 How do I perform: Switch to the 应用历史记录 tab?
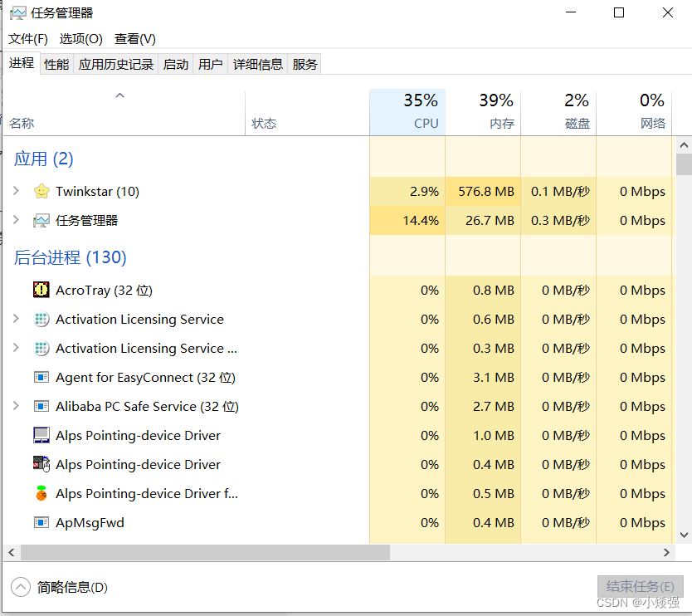pyautogui.click(x=116, y=65)
